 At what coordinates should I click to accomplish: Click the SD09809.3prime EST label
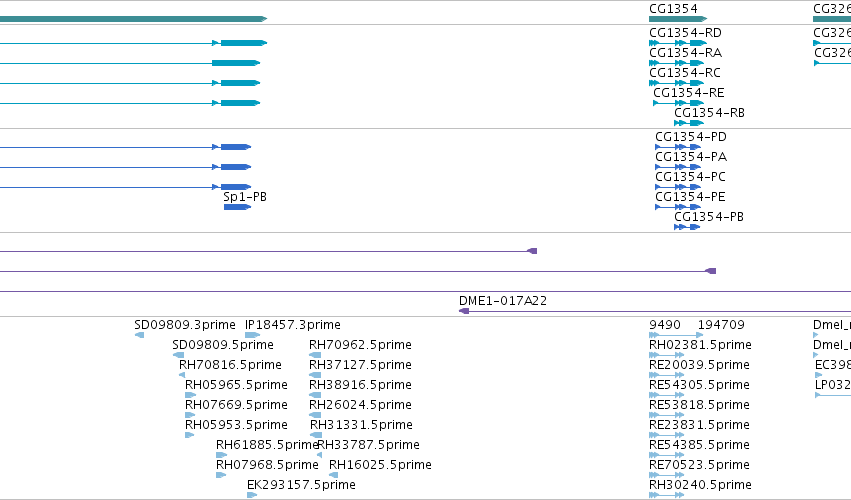pyautogui.click(x=185, y=325)
